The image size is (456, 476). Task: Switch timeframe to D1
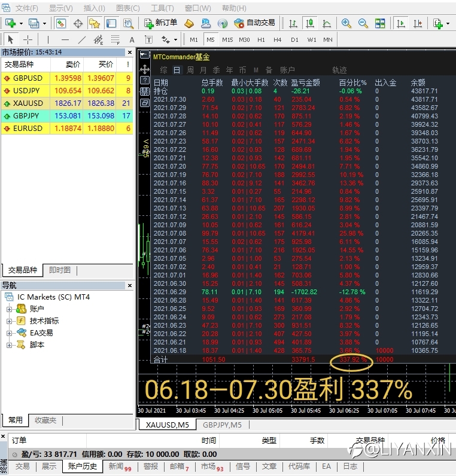click(x=294, y=40)
